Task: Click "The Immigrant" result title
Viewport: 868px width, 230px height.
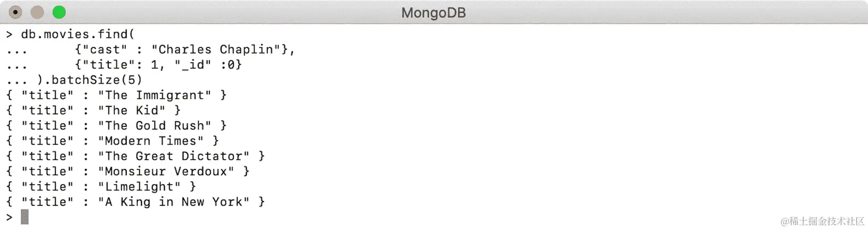Action: [x=155, y=95]
